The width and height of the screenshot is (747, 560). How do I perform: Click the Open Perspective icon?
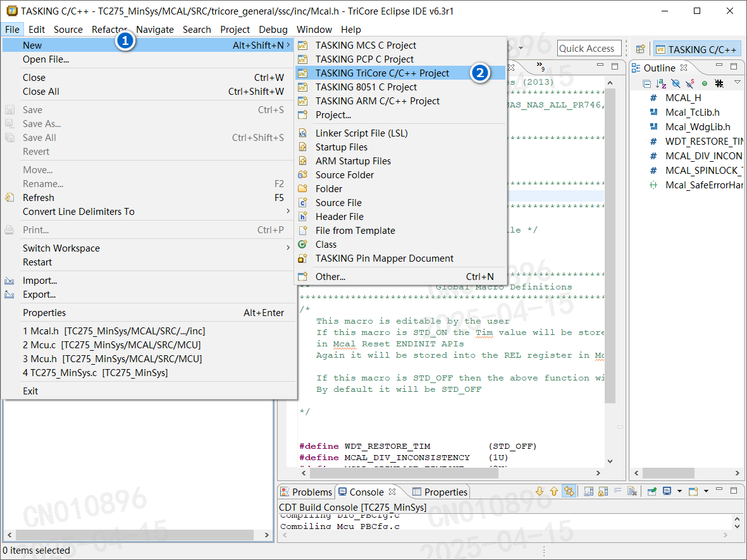coord(640,49)
